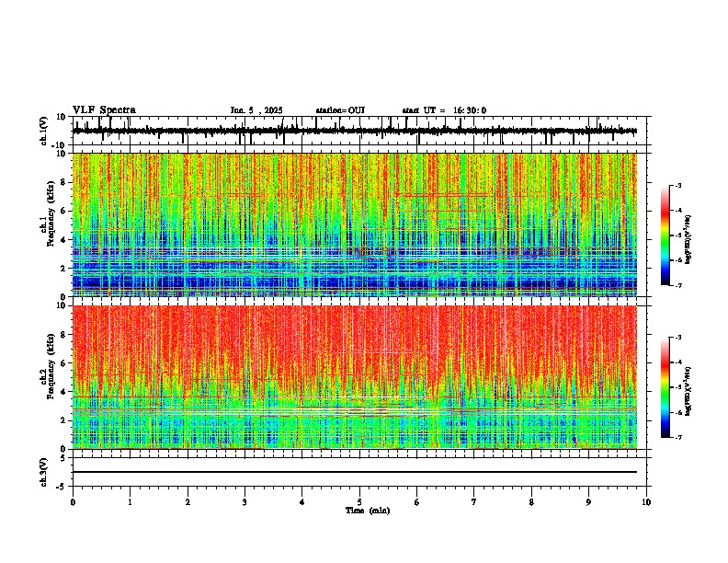Click the "-5" tick on ch.3(V) axis
Screen dimensions: 728x563
[62, 487]
